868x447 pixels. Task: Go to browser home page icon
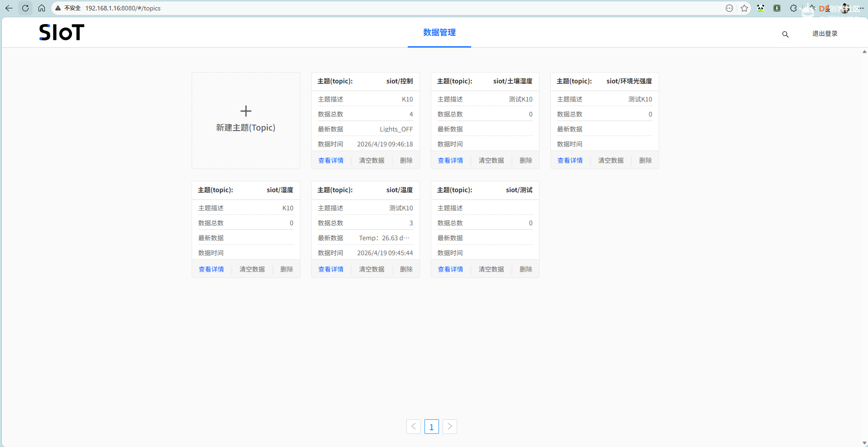pyautogui.click(x=42, y=8)
